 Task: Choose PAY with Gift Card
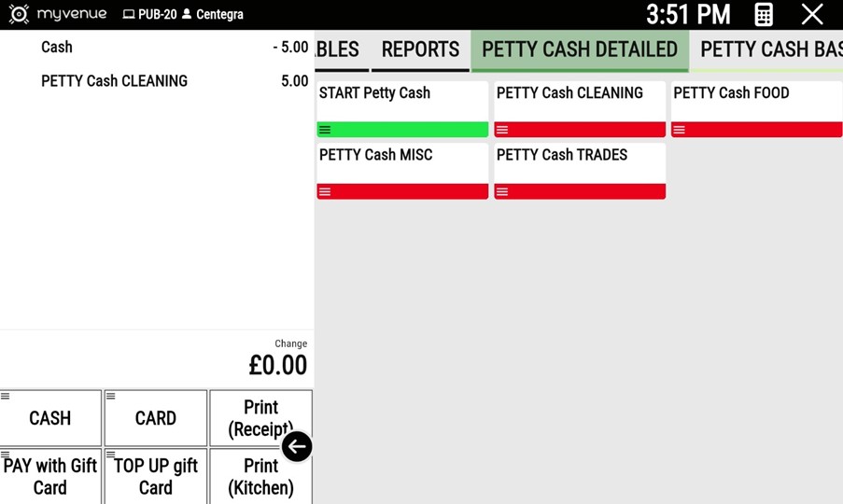50,477
